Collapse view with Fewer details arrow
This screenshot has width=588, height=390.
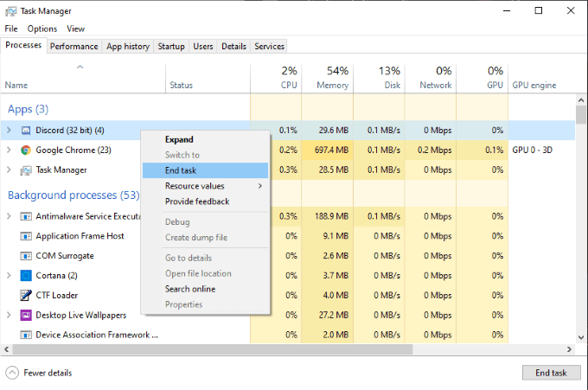point(12,373)
